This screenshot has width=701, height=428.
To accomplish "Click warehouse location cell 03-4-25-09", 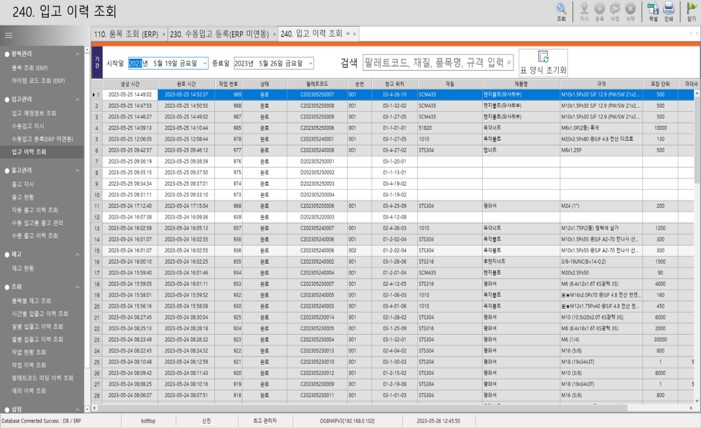I will click(394, 206).
